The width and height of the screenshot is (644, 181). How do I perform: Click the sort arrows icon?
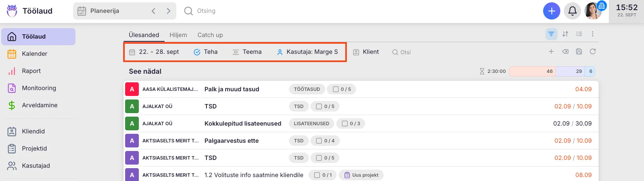point(565,34)
